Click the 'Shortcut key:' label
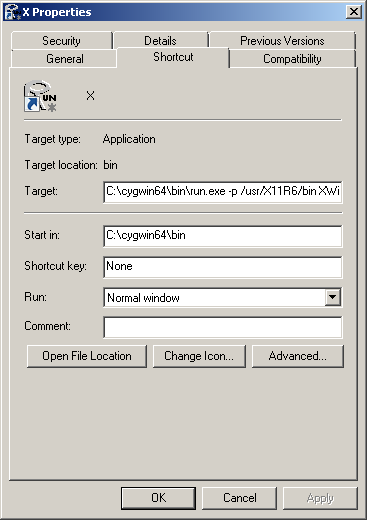This screenshot has width=367, height=520. (x=55, y=266)
